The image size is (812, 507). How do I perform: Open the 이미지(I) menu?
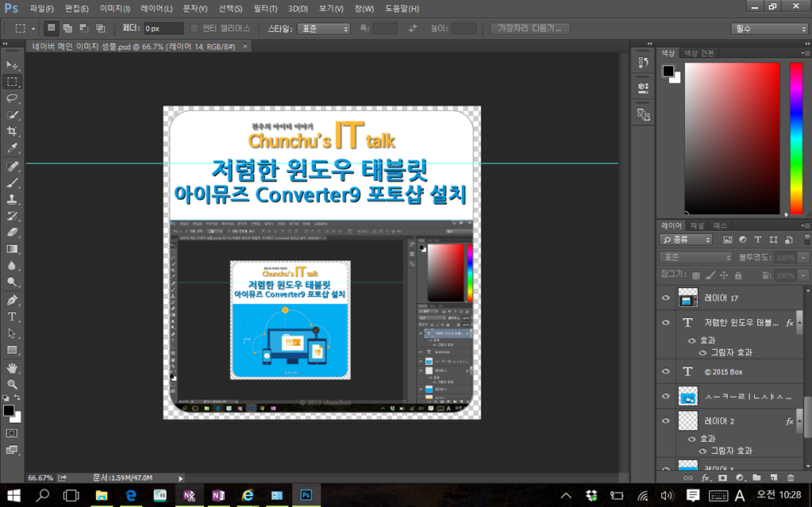click(115, 9)
